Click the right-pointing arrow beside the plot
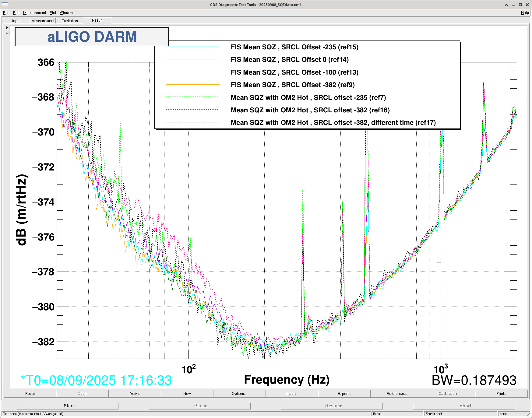 coord(7,27)
